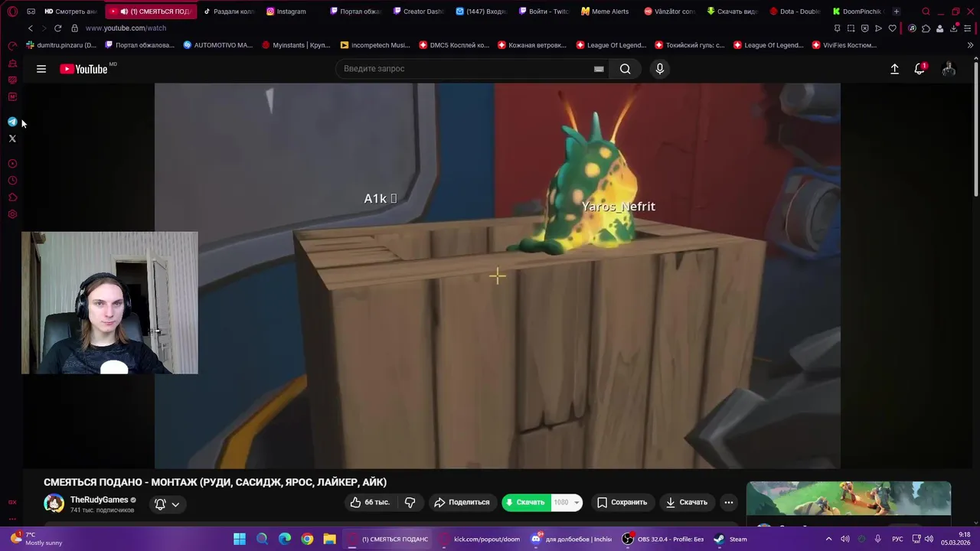Open the ViviFies Костюм... bookmark
The image size is (980, 551).
845,45
